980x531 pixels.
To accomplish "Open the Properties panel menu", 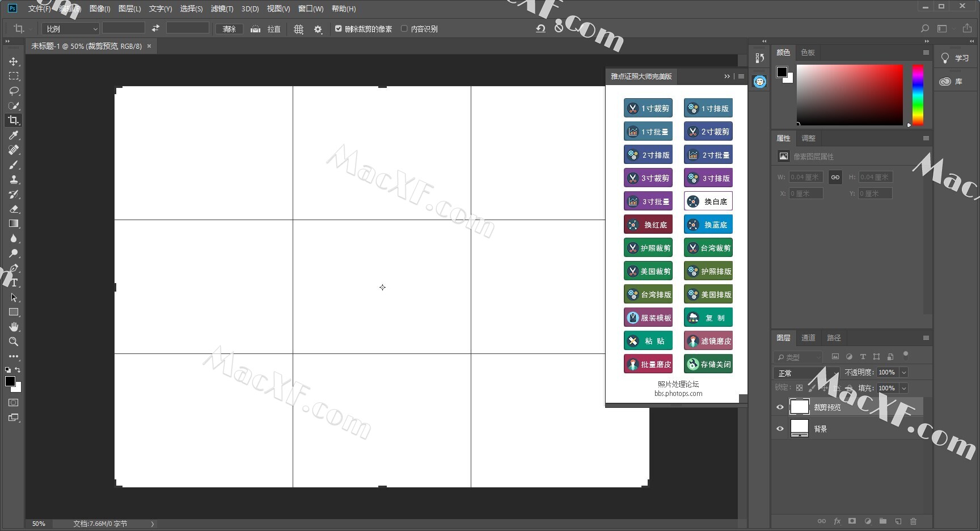I will click(926, 138).
